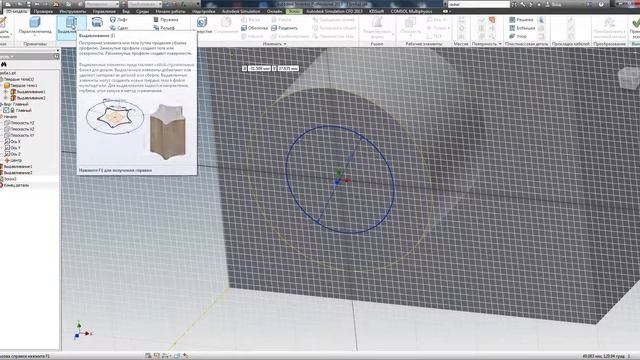Select the Бобышка boss tool
The image size is (640, 360).
pos(522,28)
